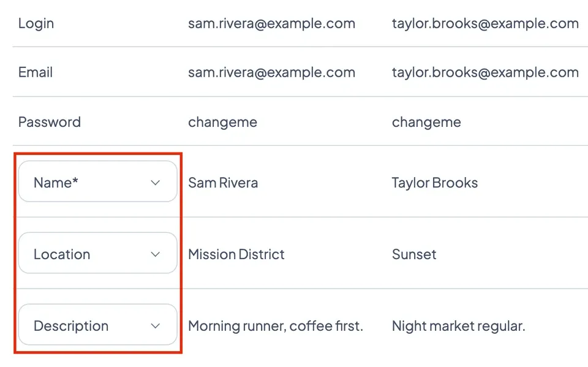Image resolution: width=588 pixels, height=367 pixels.
Task: Open the Name* field mapping dropdown
Action: [97, 181]
